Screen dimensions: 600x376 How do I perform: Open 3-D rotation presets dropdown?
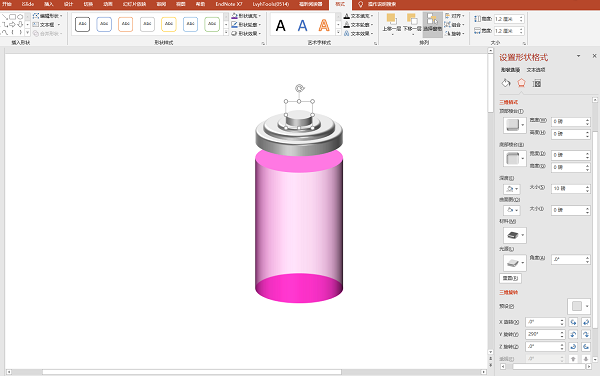click(x=579, y=306)
